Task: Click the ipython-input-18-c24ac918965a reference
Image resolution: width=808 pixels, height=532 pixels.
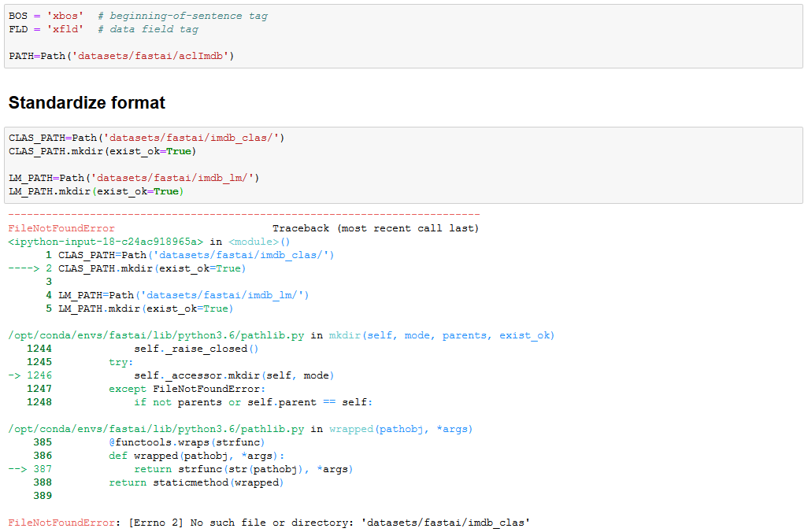Action: [106, 242]
